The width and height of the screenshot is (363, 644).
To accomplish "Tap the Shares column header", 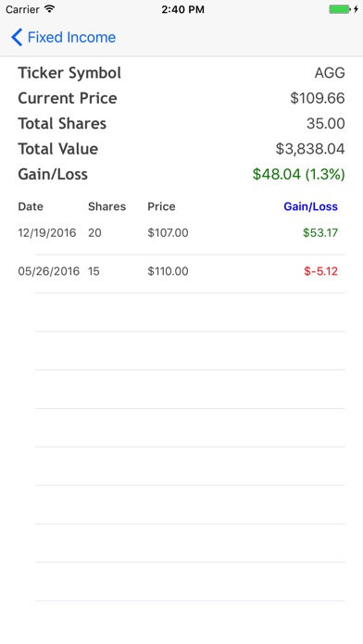I will tap(106, 206).
